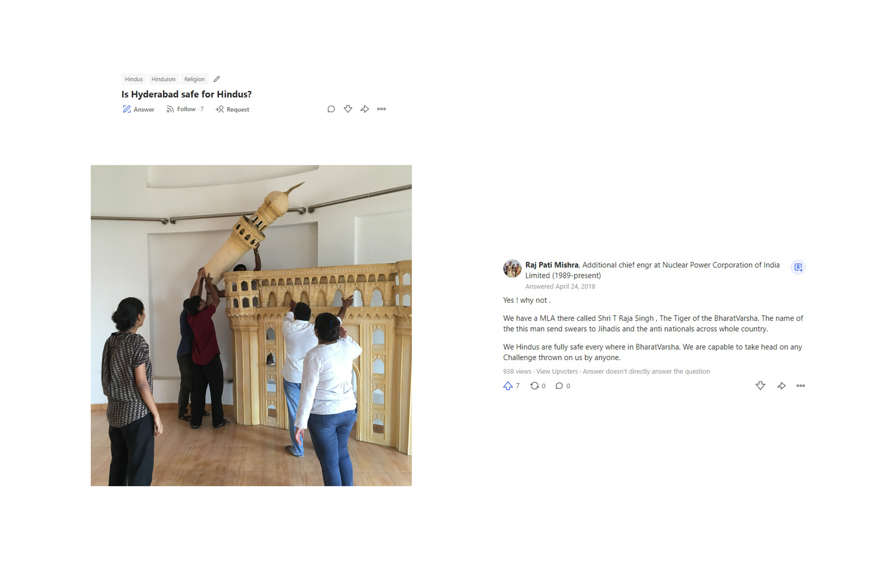Share the question using arrow icon

365,109
